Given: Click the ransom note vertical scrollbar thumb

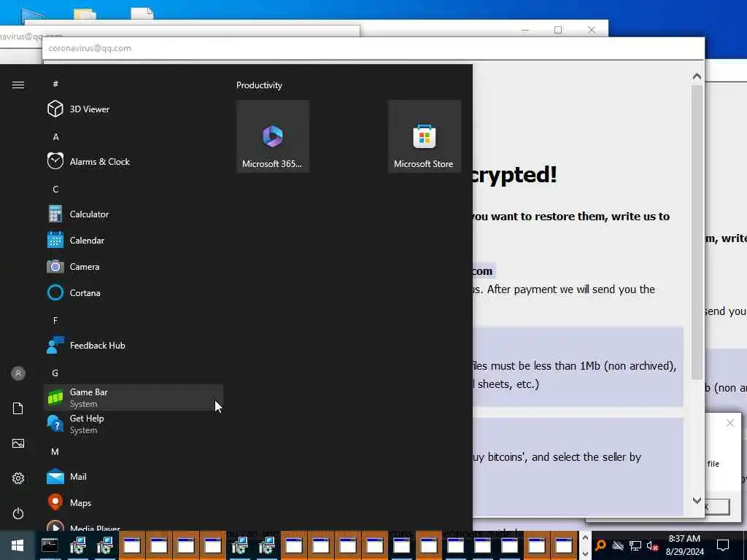Looking at the screenshot, I should (697, 233).
